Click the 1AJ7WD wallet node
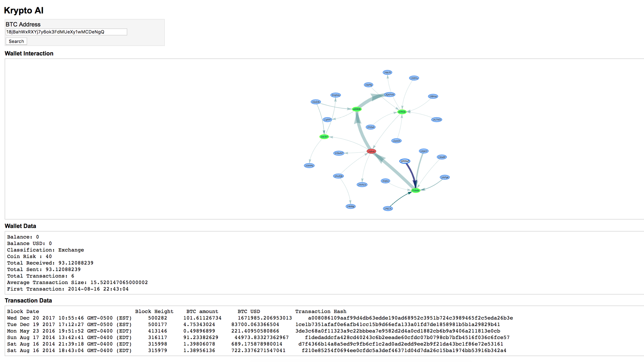 tap(436, 119)
